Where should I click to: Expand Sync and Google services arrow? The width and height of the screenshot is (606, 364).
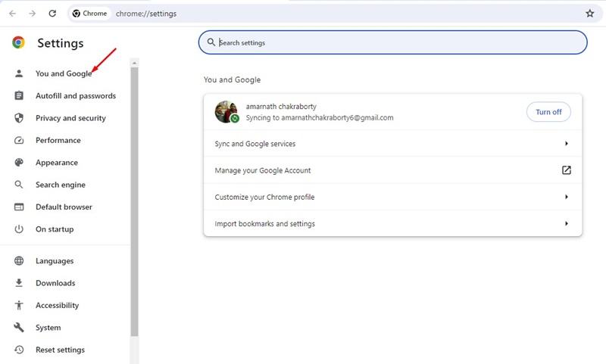[x=566, y=144]
